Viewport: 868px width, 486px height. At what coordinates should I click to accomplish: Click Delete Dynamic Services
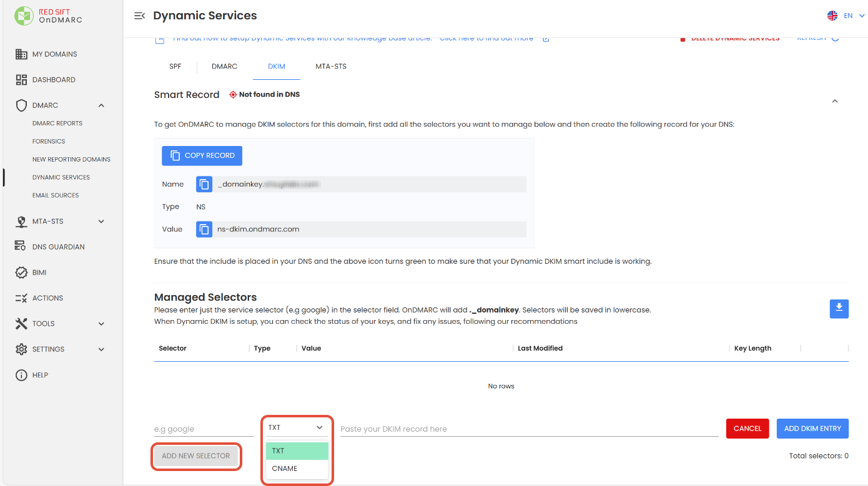click(729, 39)
